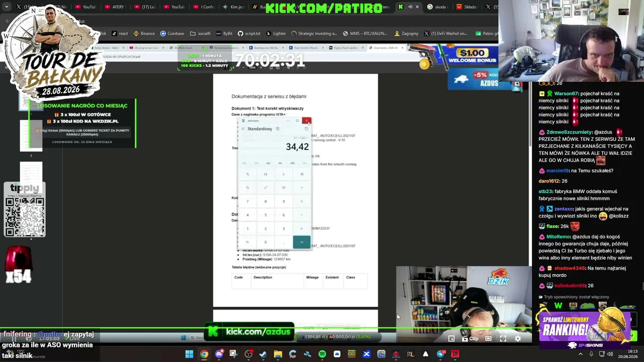This screenshot has width=644, height=362.
Task: Open Spotify from the taskbar
Action: (x=322, y=354)
